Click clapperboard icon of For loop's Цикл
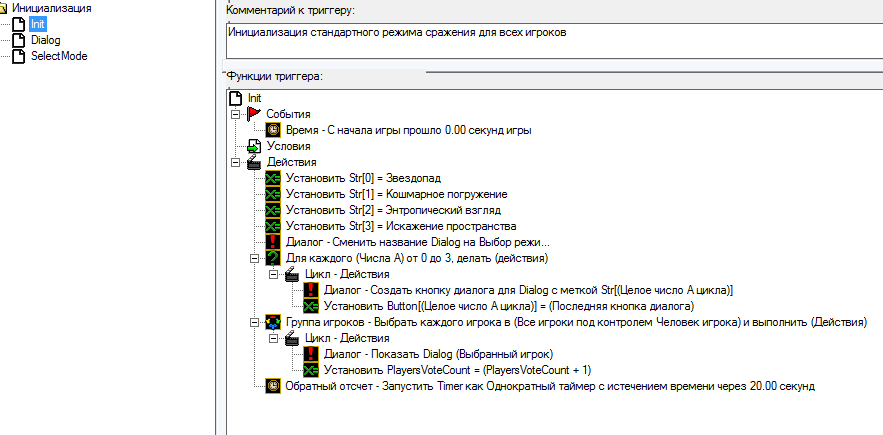This screenshot has width=883, height=435. [292, 274]
